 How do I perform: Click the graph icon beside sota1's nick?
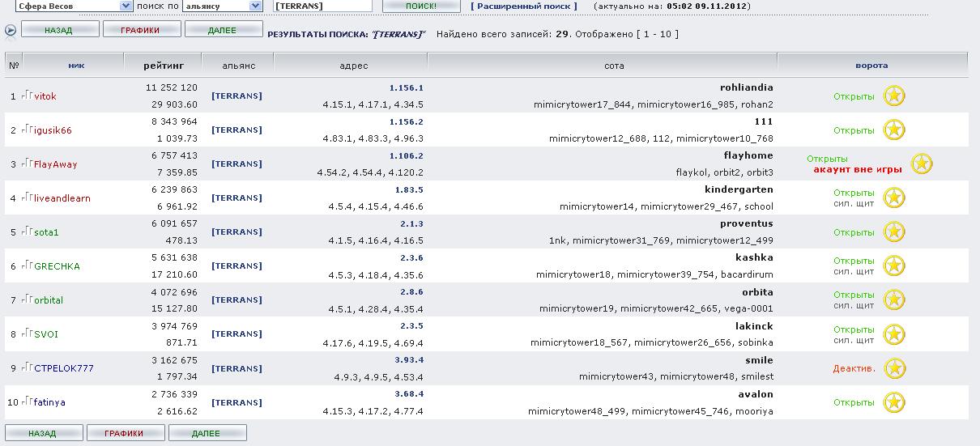tap(27, 231)
